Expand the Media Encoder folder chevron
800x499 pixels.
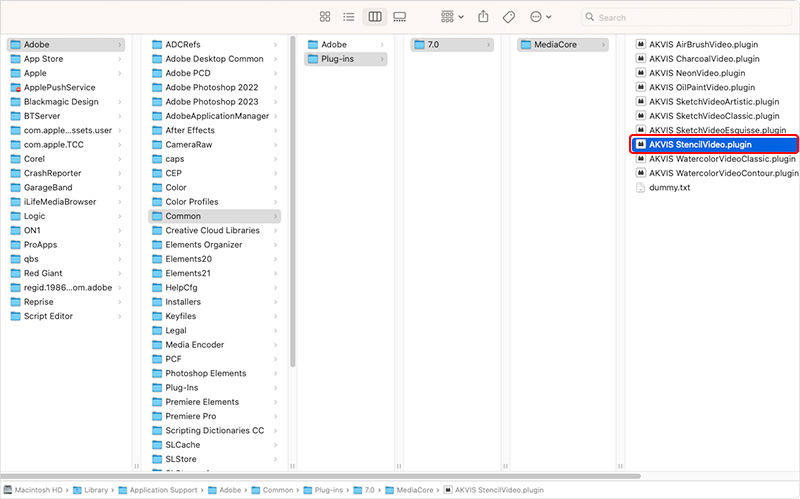click(276, 344)
